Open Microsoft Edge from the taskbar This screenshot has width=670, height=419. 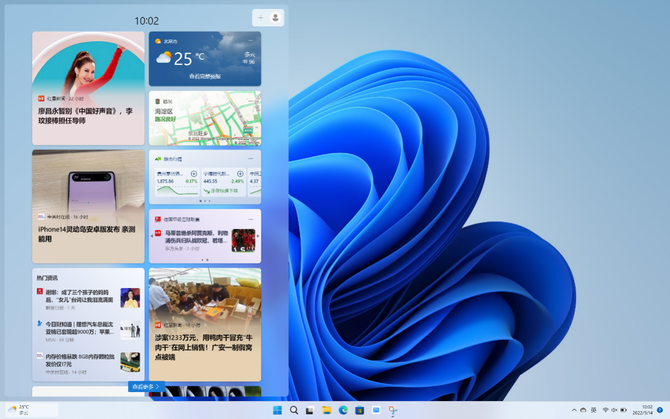pyautogui.click(x=343, y=410)
